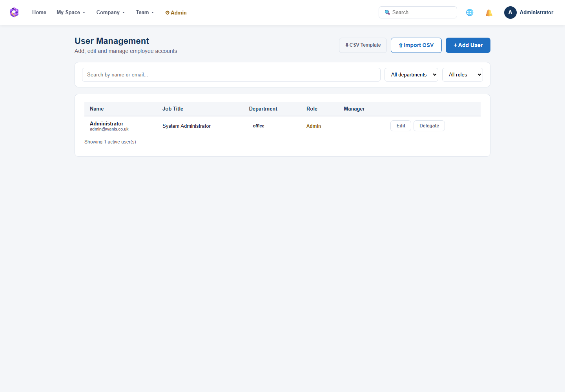Screen dimensions: 565x392
Task: Focus the top Search field
Action: click(x=418, y=13)
